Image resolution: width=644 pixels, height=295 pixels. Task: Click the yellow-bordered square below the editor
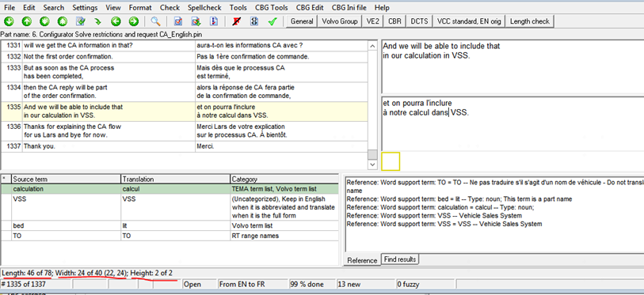(391, 161)
